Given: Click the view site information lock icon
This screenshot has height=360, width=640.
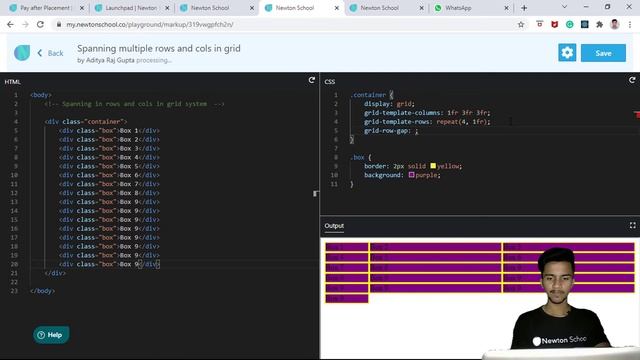Looking at the screenshot, I should tap(59, 24).
